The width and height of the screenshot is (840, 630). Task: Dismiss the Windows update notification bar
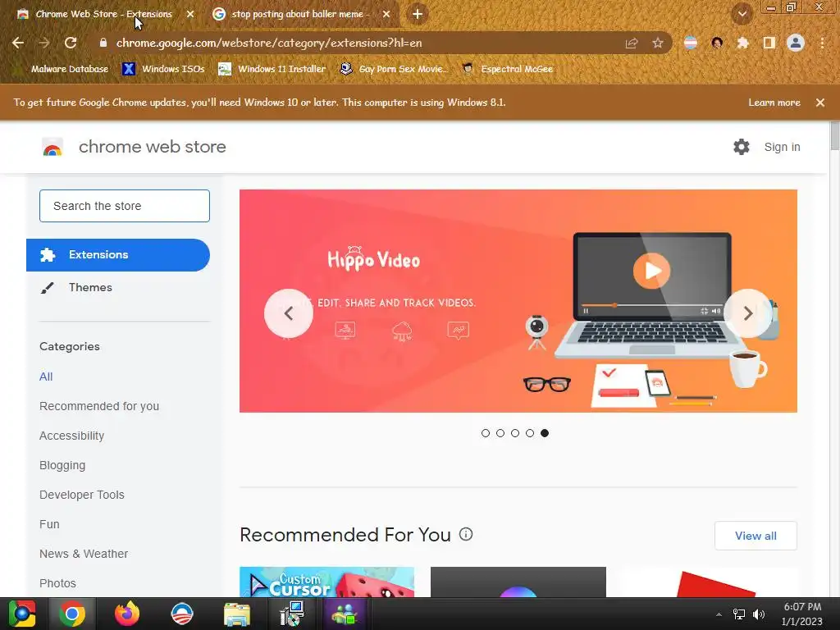coord(819,103)
